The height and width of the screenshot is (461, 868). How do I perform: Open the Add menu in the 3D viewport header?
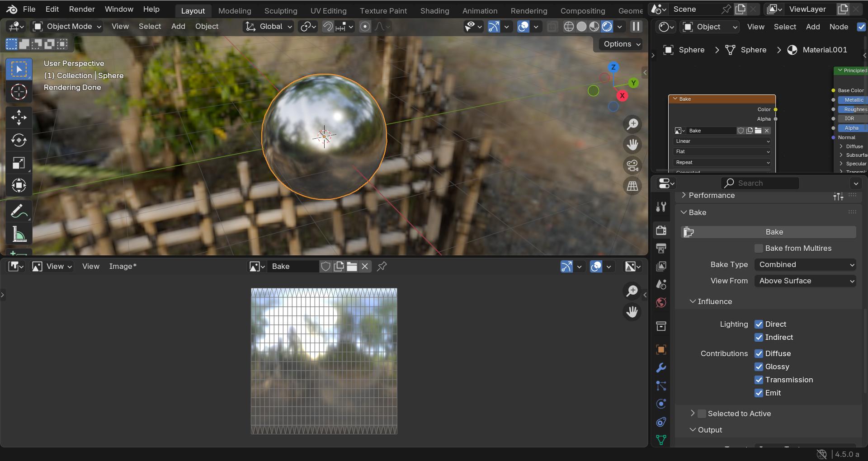click(x=178, y=26)
